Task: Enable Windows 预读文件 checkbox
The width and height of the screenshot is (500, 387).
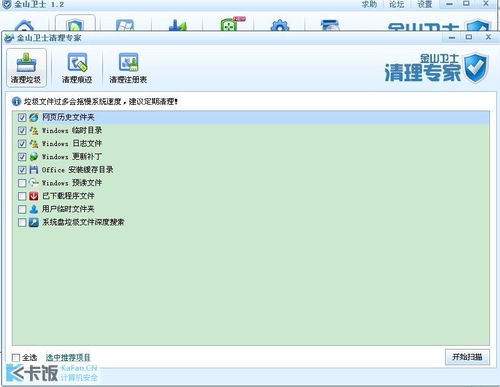Action: coord(22,183)
